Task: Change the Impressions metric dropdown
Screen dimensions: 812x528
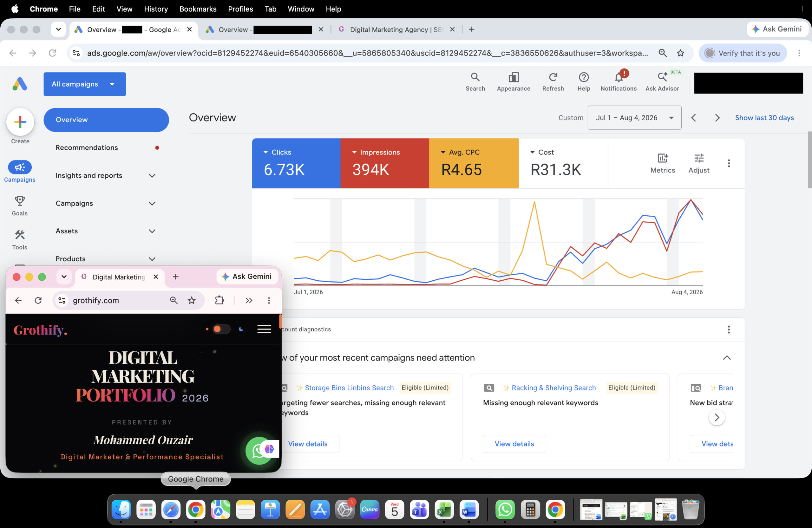Action: pos(376,152)
